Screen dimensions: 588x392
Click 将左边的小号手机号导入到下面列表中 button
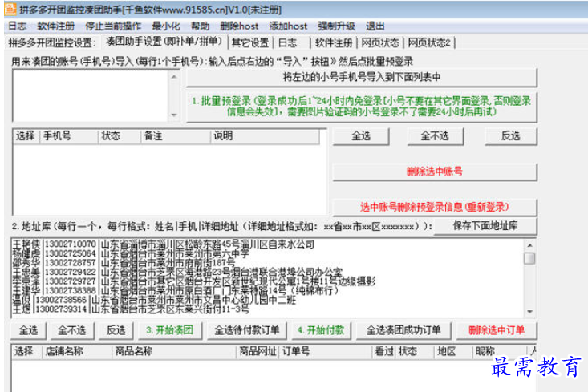(362, 77)
